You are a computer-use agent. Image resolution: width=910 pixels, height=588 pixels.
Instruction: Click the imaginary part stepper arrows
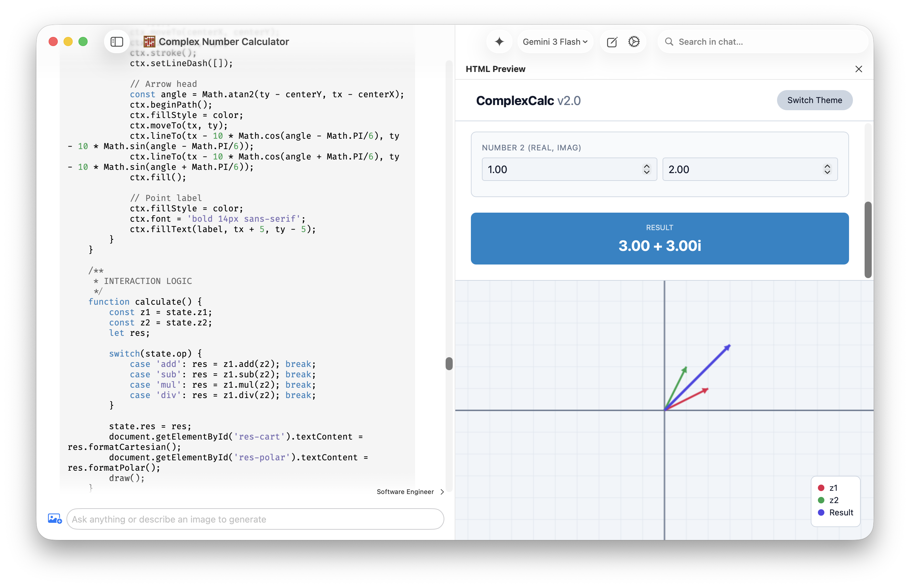click(827, 169)
